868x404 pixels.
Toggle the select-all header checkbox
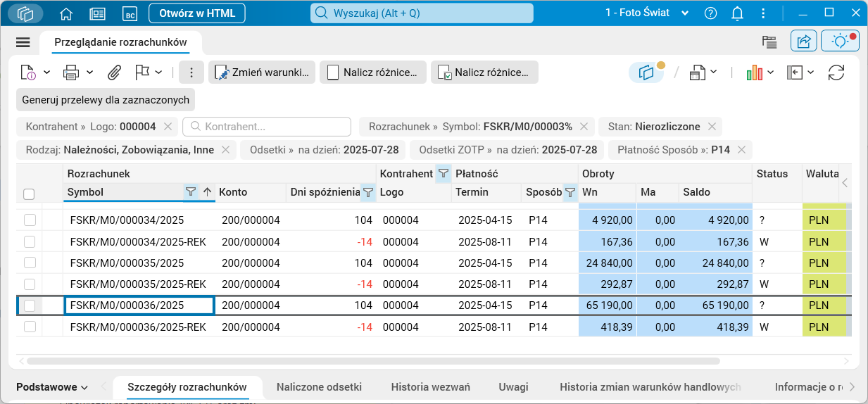click(x=29, y=194)
